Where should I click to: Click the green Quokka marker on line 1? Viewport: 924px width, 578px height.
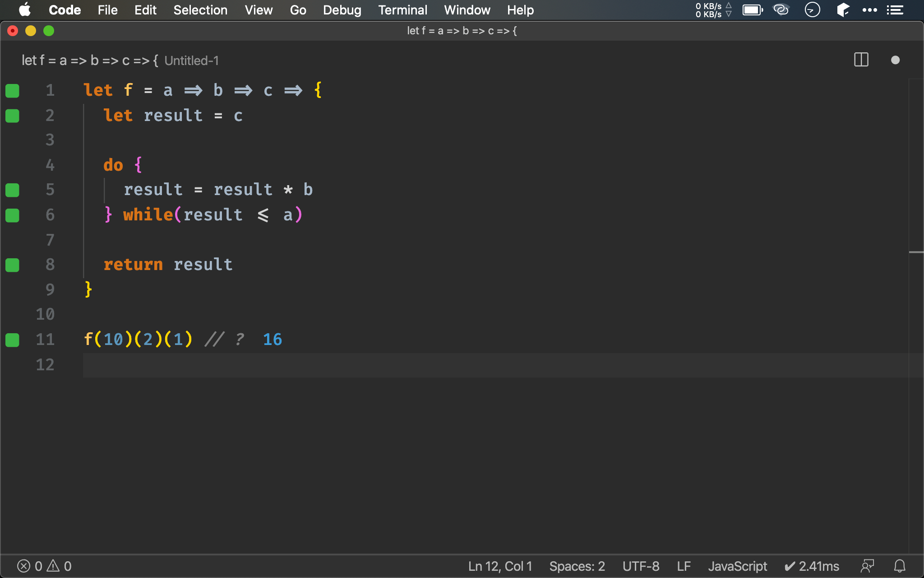(12, 91)
